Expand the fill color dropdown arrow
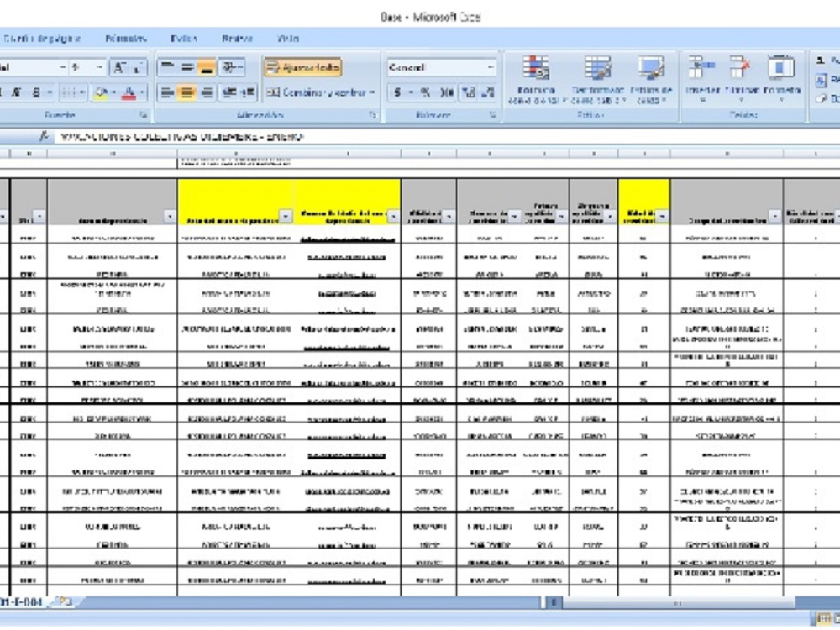Screen dimensions: 840x630 [114, 92]
